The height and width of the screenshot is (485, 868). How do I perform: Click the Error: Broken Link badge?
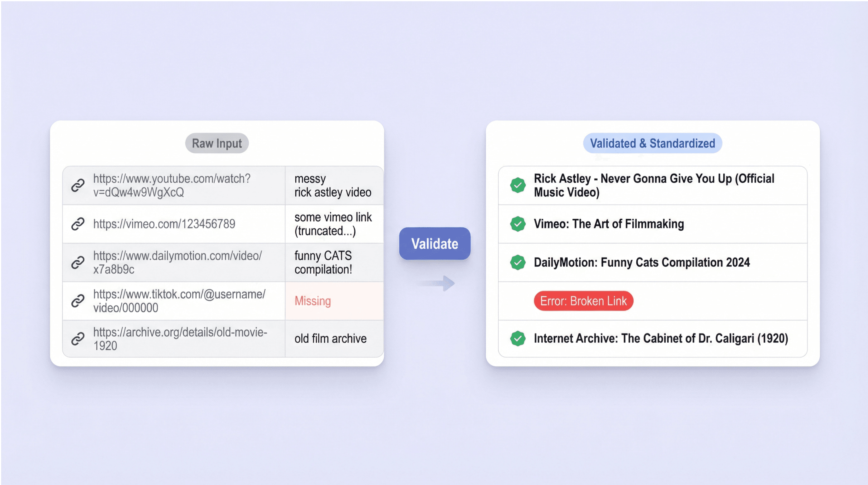click(x=583, y=301)
